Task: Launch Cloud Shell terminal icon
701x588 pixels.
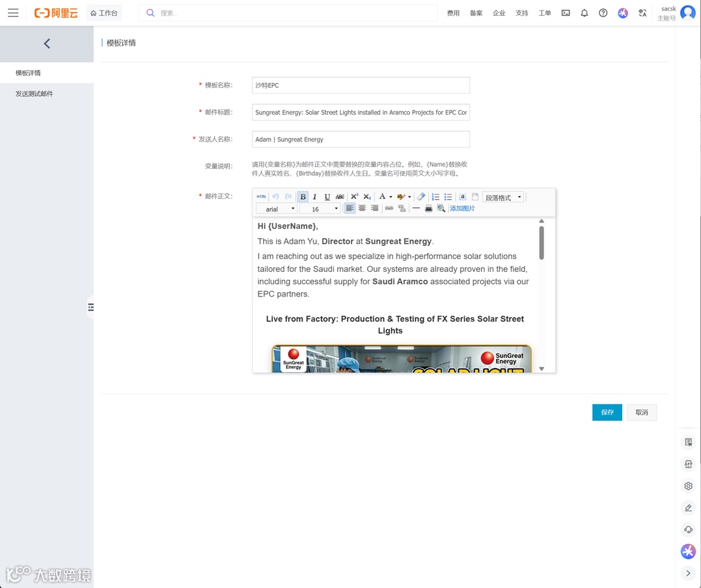Action: pyautogui.click(x=566, y=13)
